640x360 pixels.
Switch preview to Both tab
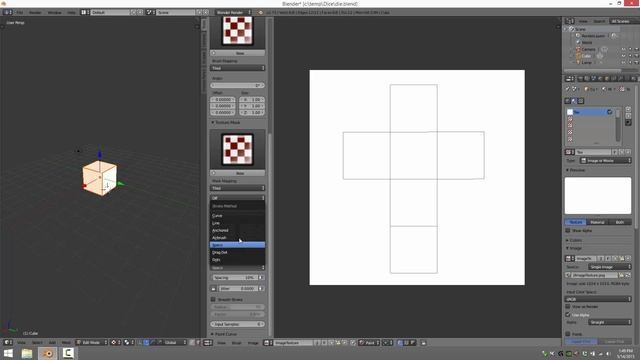click(x=620, y=222)
